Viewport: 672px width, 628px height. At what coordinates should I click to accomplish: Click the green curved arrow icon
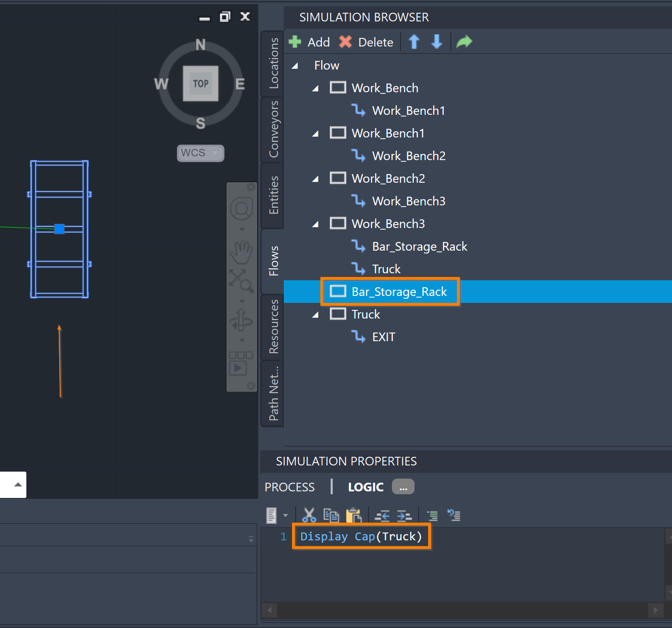(x=464, y=42)
